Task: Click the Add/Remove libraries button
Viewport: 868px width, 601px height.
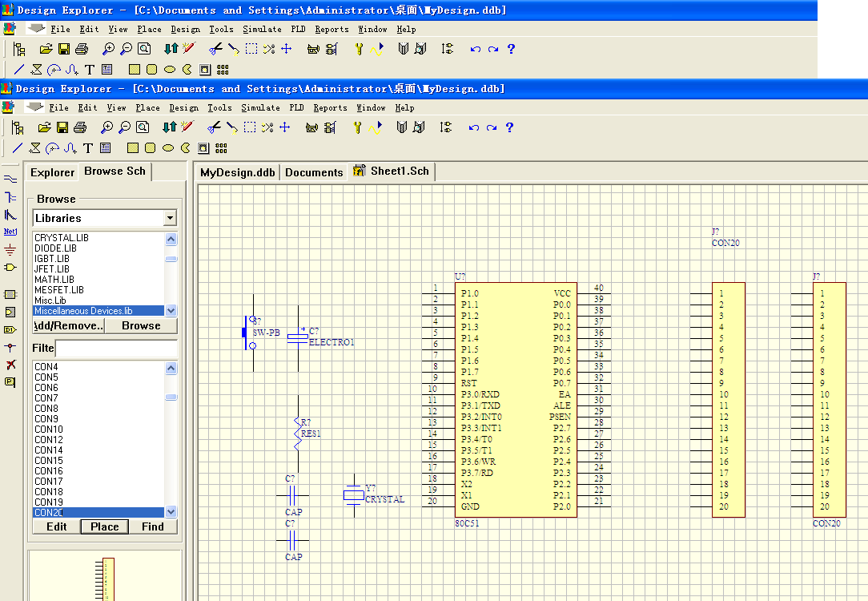Action: click(69, 326)
